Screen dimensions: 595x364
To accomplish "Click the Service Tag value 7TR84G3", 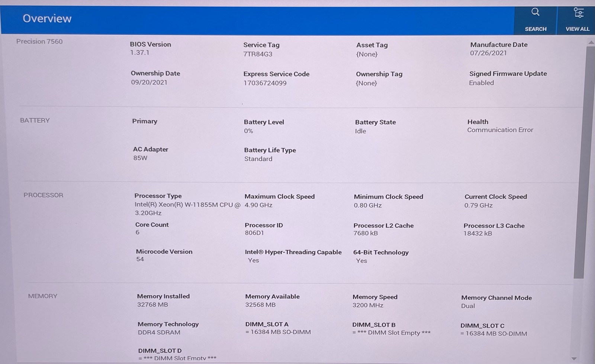I will coord(258,54).
